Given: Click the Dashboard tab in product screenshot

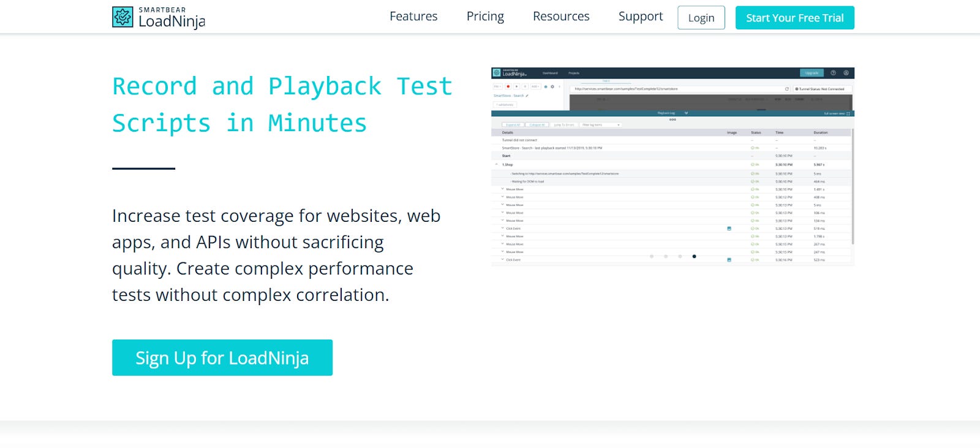Looking at the screenshot, I should point(550,73).
